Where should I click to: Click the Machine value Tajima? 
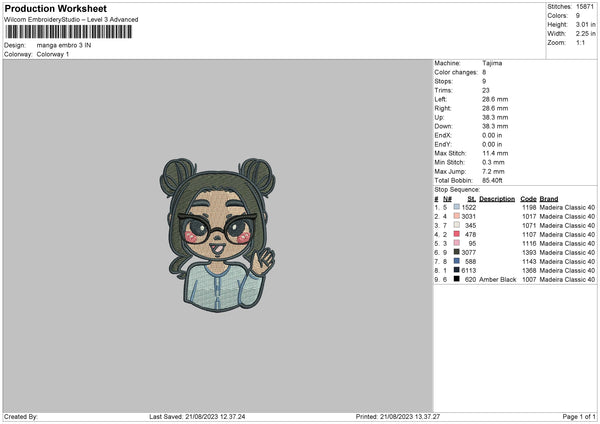click(492, 63)
